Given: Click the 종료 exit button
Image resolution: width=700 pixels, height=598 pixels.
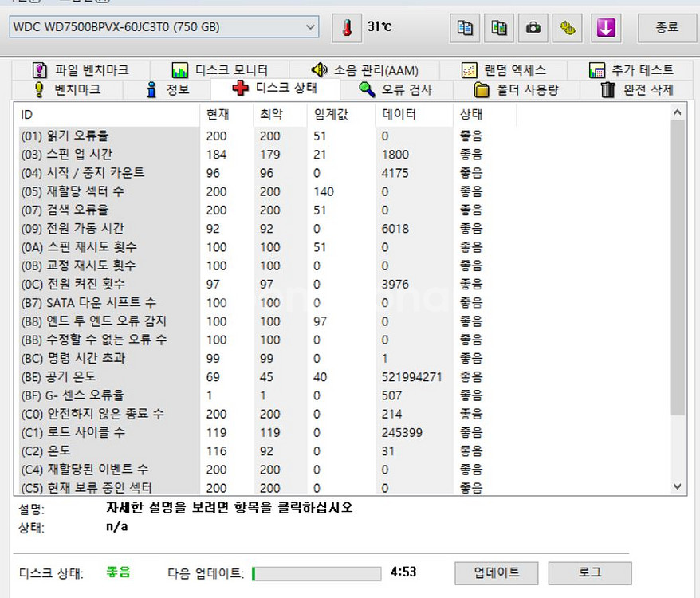Looking at the screenshot, I should tap(667, 28).
